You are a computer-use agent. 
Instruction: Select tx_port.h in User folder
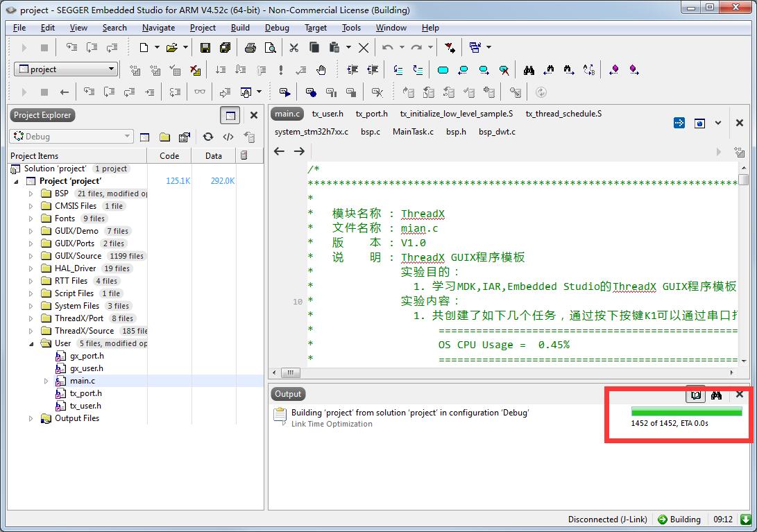tap(86, 393)
